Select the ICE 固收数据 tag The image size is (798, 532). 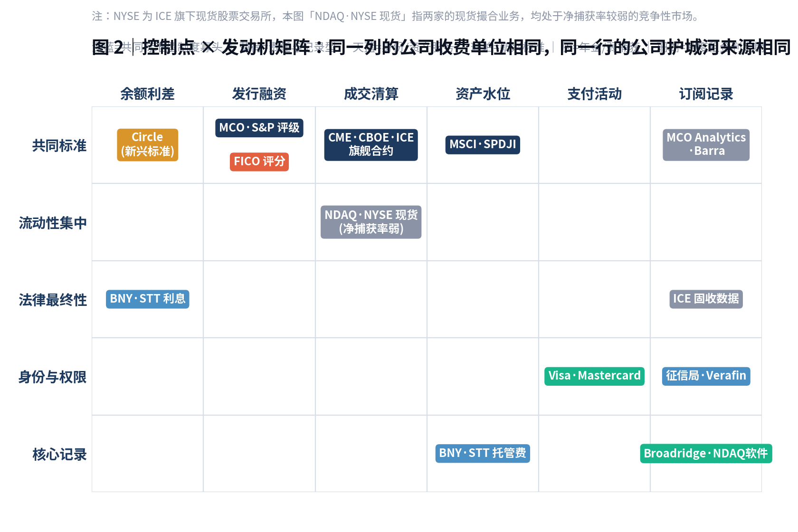[x=706, y=299]
